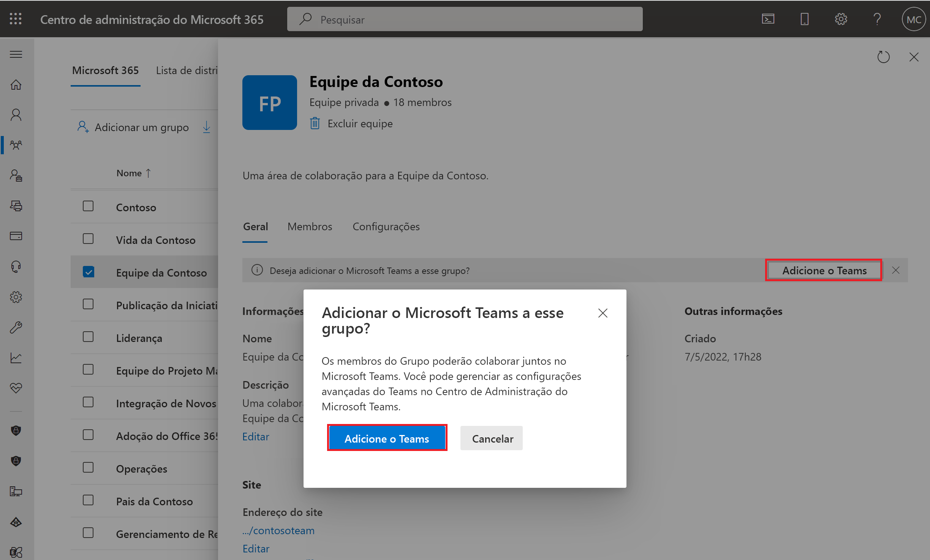Open the Contoso group name
The image size is (930, 560).
tap(136, 207)
